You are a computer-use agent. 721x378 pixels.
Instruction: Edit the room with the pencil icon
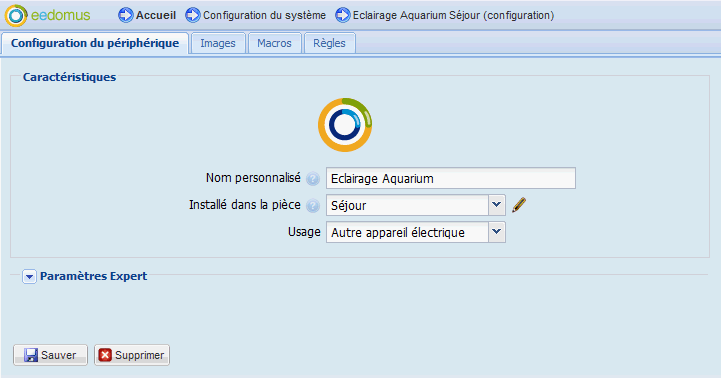(x=519, y=205)
